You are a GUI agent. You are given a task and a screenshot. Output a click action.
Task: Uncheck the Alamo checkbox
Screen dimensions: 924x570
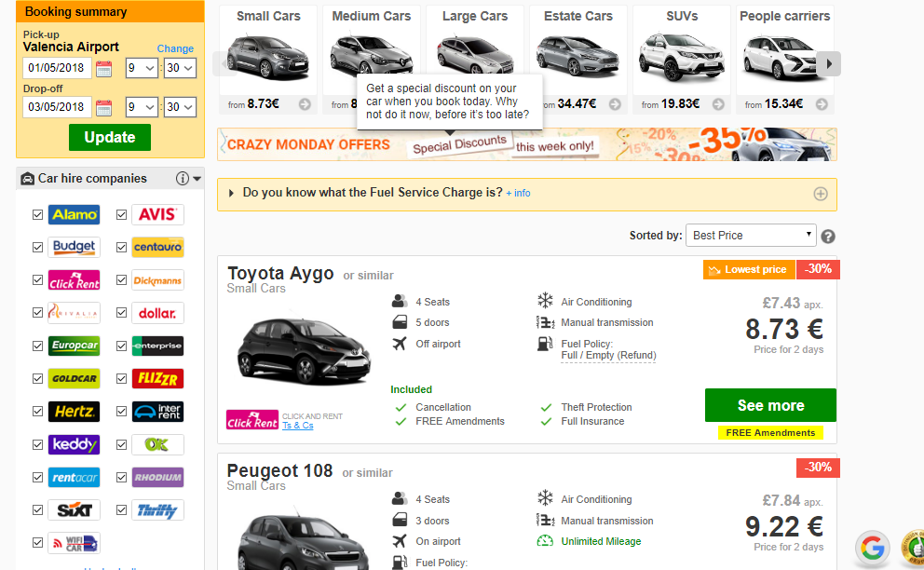coord(37,214)
